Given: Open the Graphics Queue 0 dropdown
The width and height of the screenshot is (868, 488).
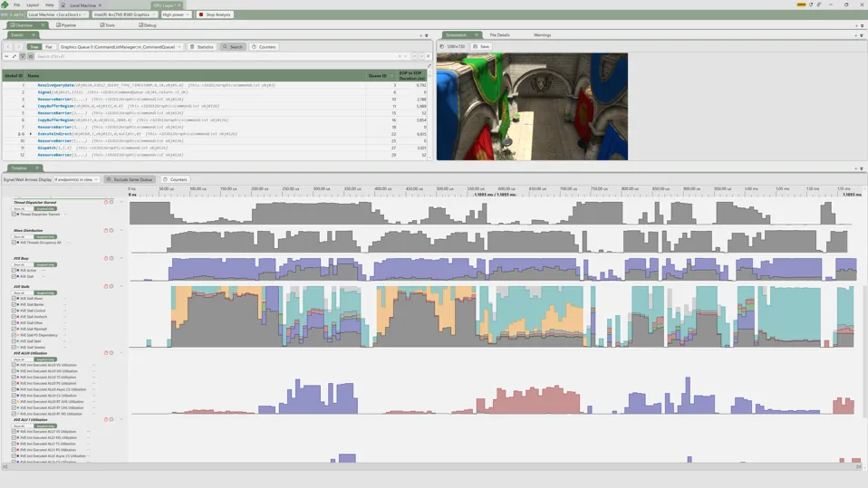Looking at the screenshot, I should 120,47.
